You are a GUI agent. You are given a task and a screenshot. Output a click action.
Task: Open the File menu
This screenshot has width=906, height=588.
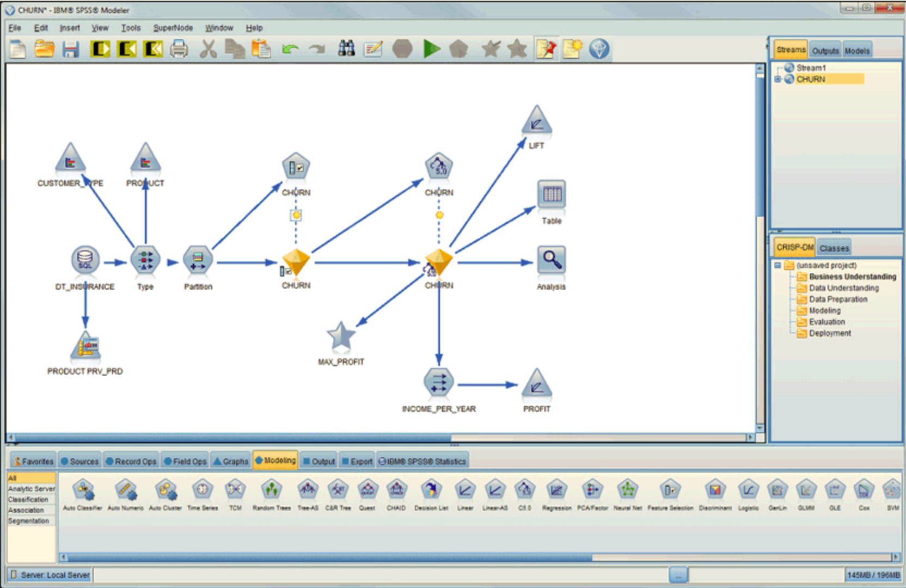click(15, 28)
